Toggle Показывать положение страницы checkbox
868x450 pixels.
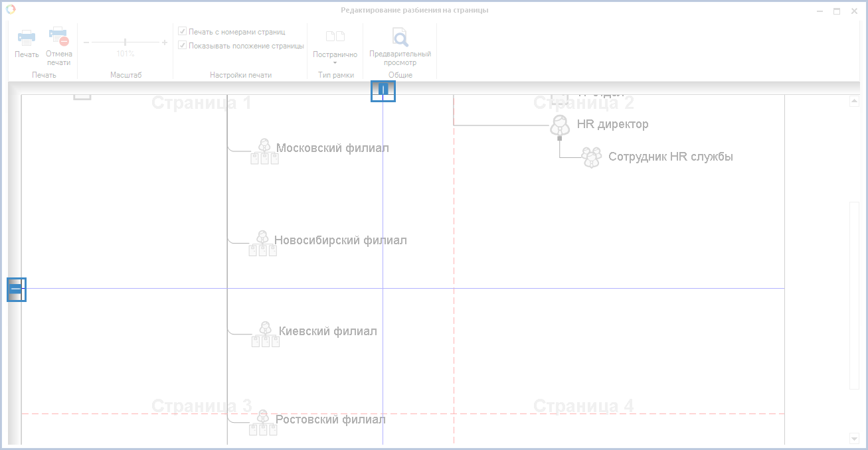[x=183, y=46]
